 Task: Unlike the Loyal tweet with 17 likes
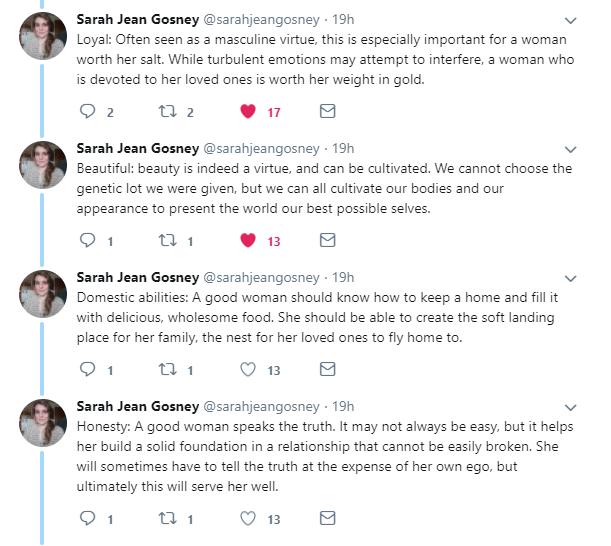tap(248, 111)
